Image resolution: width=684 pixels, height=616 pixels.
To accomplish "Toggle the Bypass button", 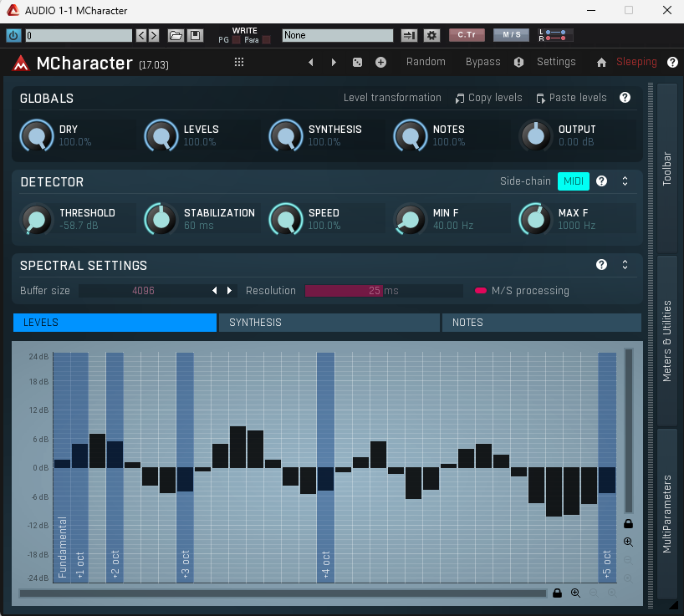I will click(483, 62).
